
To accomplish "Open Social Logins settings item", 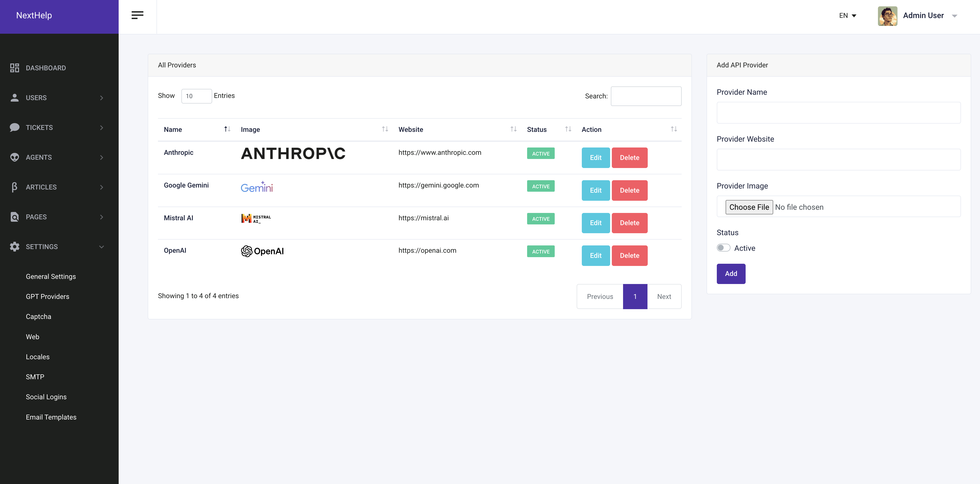I will click(x=46, y=397).
